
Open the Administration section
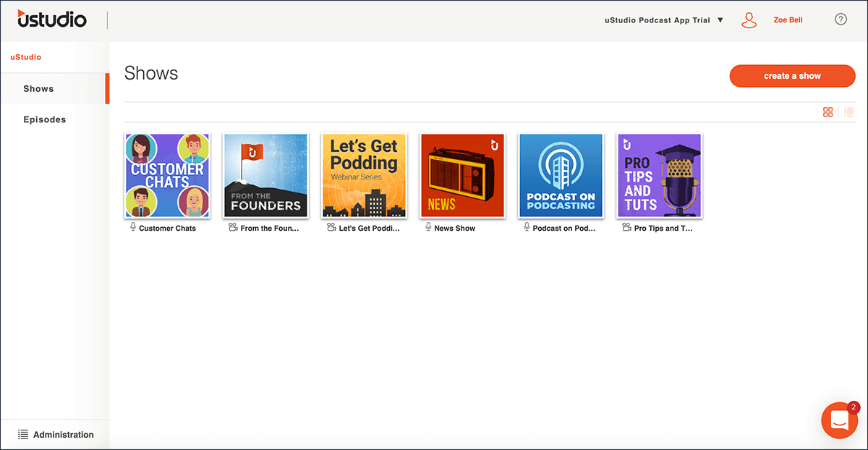(63, 435)
